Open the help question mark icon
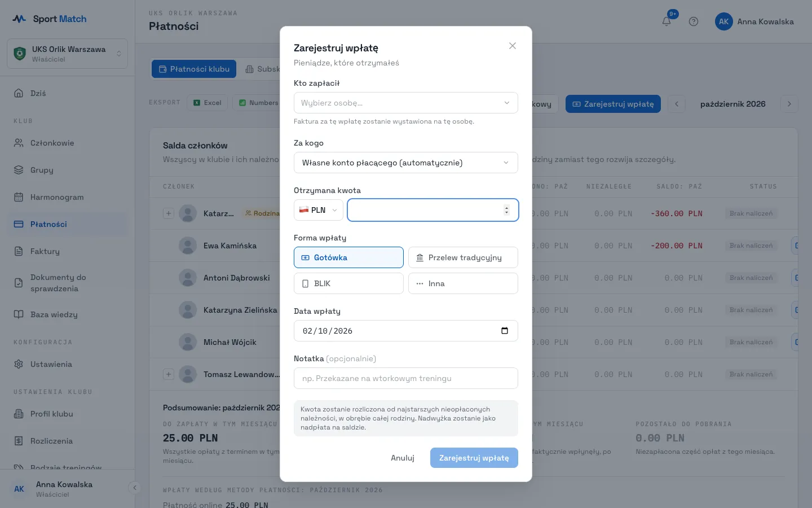 tap(694, 21)
